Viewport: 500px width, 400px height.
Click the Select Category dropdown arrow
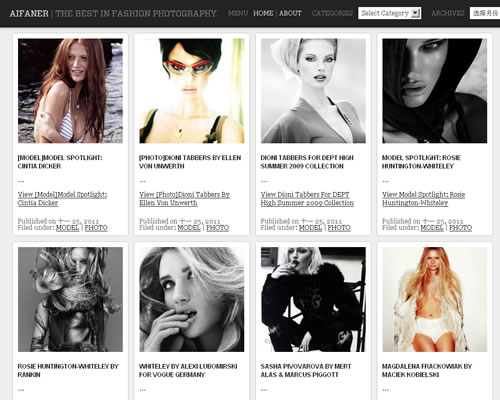click(415, 13)
